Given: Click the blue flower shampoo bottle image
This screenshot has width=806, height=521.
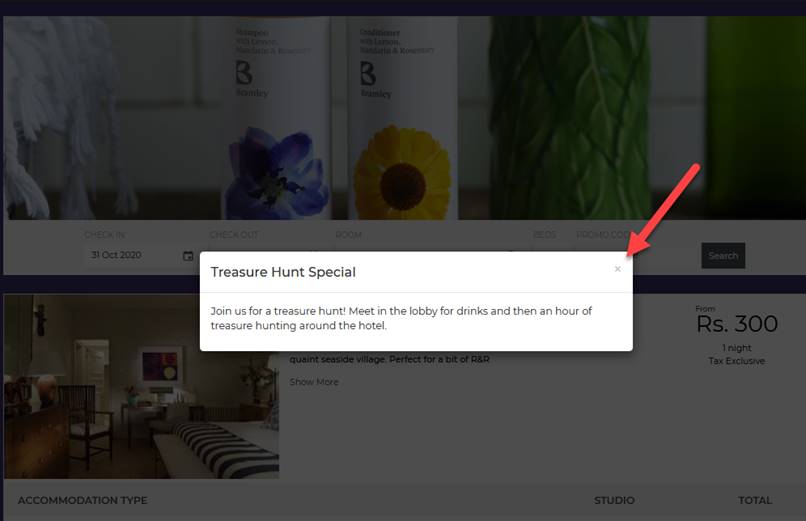Looking at the screenshot, I should tap(276, 118).
